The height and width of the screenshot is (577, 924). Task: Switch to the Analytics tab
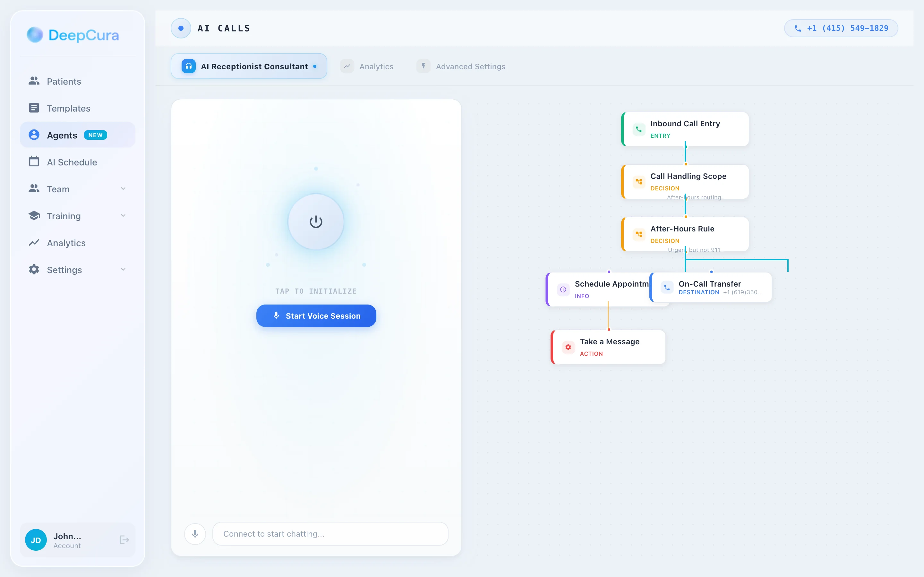click(376, 66)
